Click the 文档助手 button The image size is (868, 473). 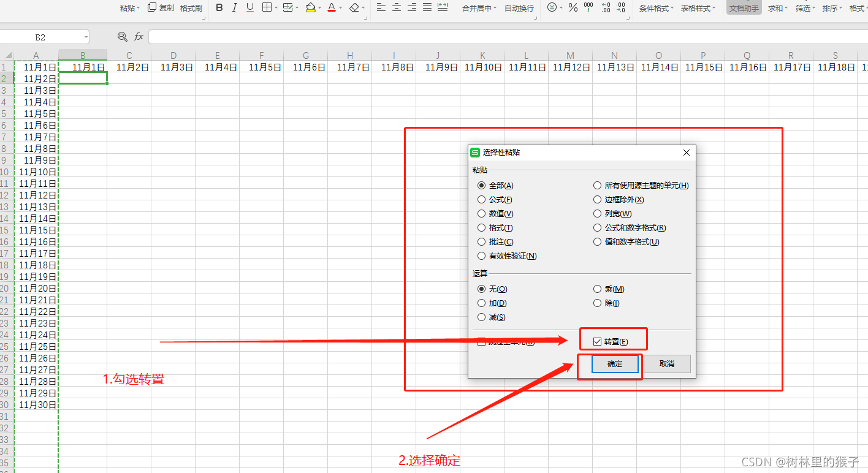click(x=744, y=8)
